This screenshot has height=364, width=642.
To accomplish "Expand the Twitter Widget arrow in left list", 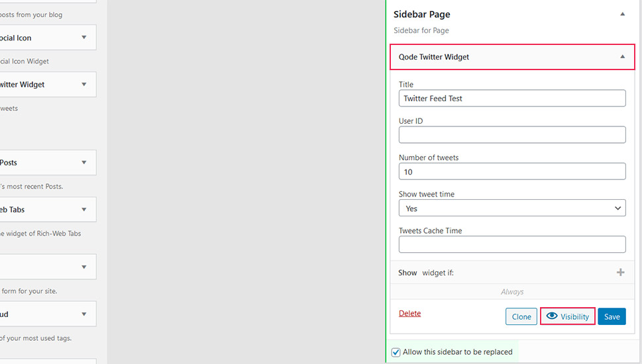I will [x=84, y=84].
